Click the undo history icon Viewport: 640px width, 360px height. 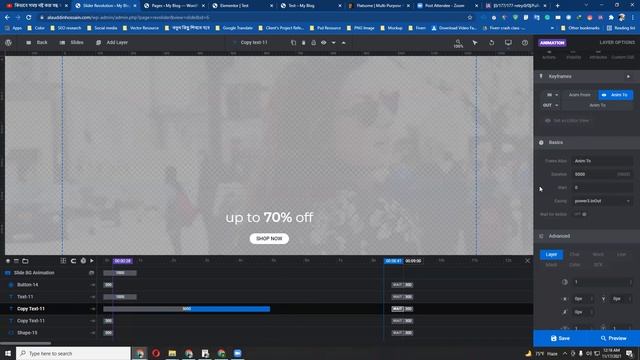point(491,42)
